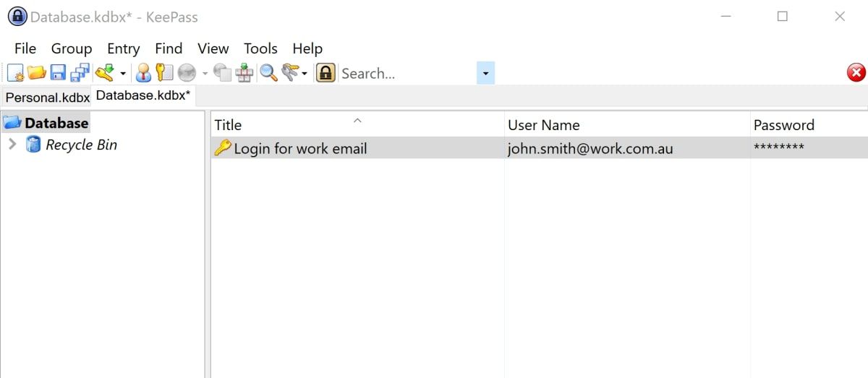868x378 pixels.
Task: Click the Perform Auto-Type icon
Action: tap(244, 73)
